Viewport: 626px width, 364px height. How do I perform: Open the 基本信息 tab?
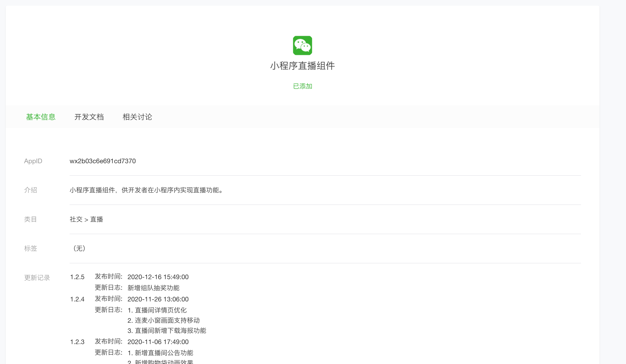click(41, 117)
